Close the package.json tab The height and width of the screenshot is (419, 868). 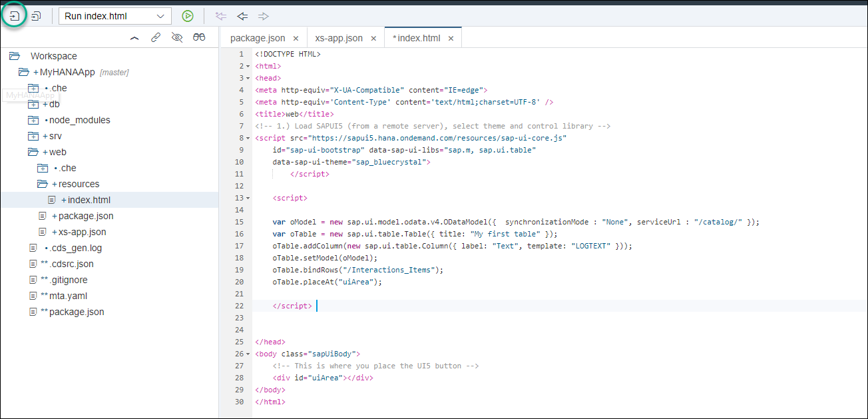point(296,39)
